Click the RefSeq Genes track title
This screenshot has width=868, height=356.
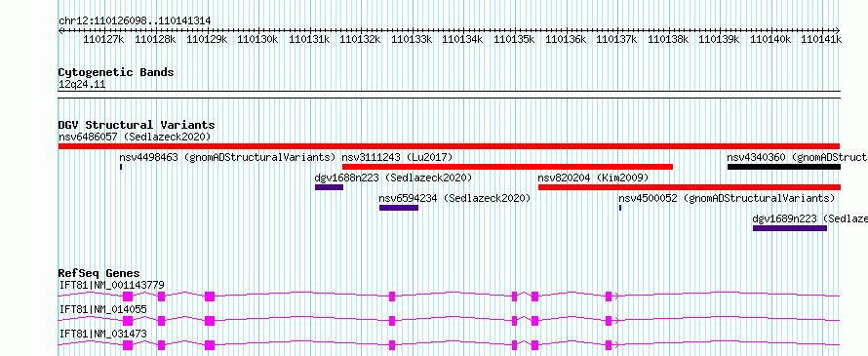click(x=99, y=273)
